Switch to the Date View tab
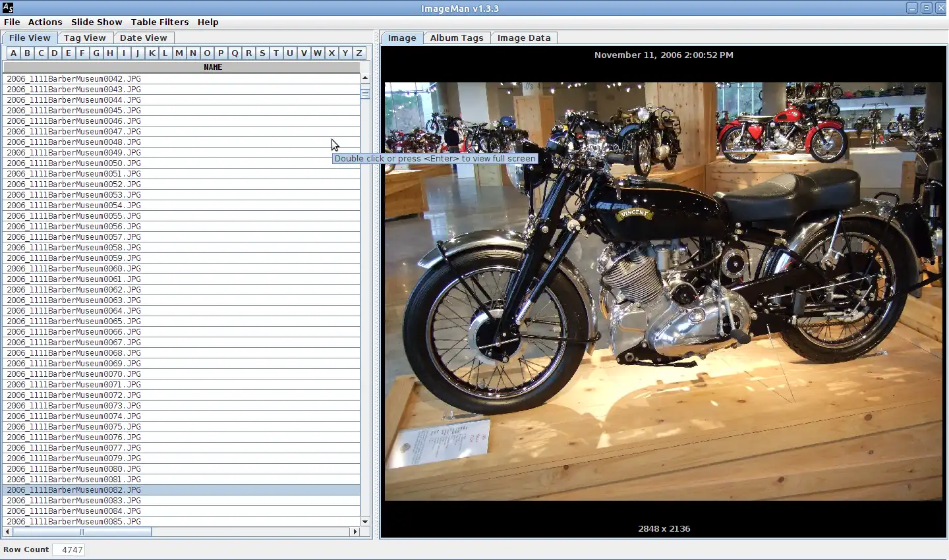This screenshot has height=560, width=949. (143, 38)
